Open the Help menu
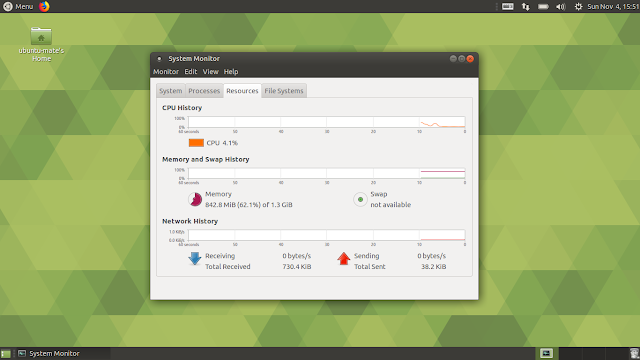This screenshot has width=640, height=360. 231,71
